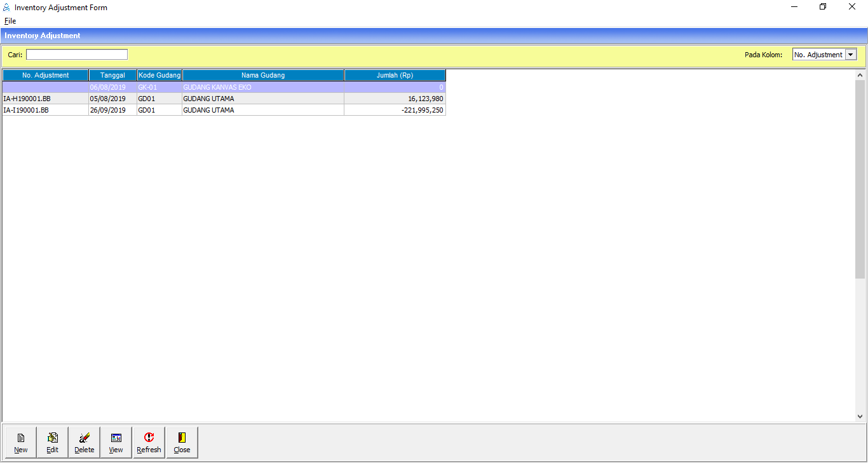Click the Kode Gudang column header

click(159, 75)
